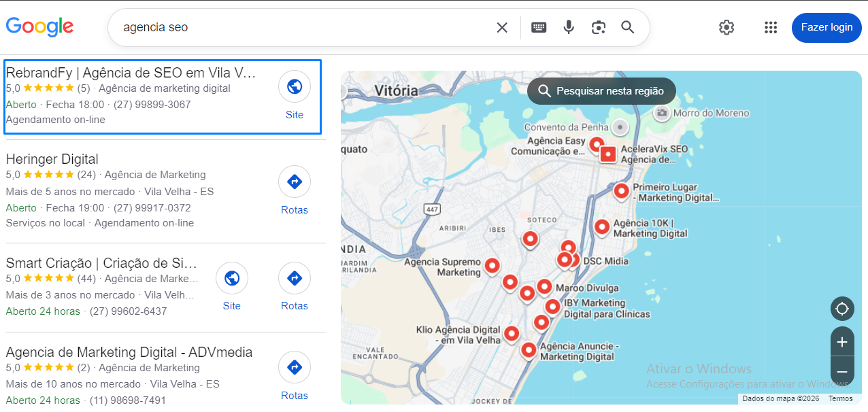Open the on-screen keyboard input tool
This screenshot has width=868, height=412.
point(539,27)
